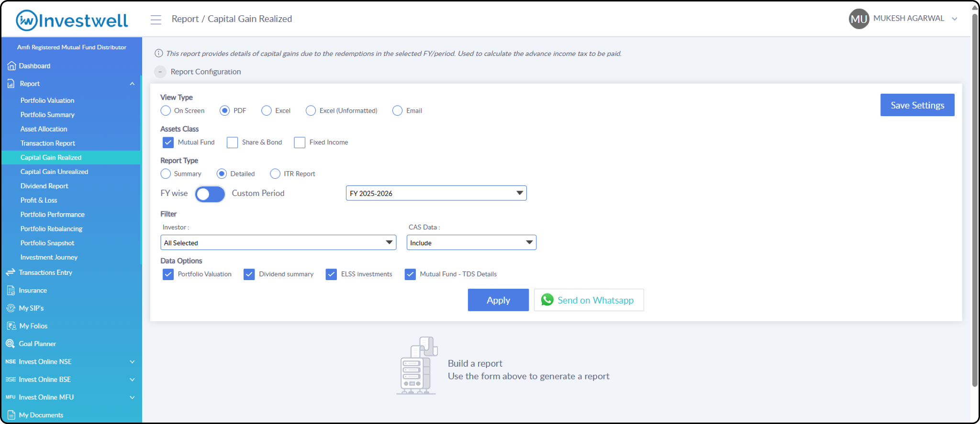Check the Fixed Income asset class
This screenshot has height=424, width=980.
300,142
